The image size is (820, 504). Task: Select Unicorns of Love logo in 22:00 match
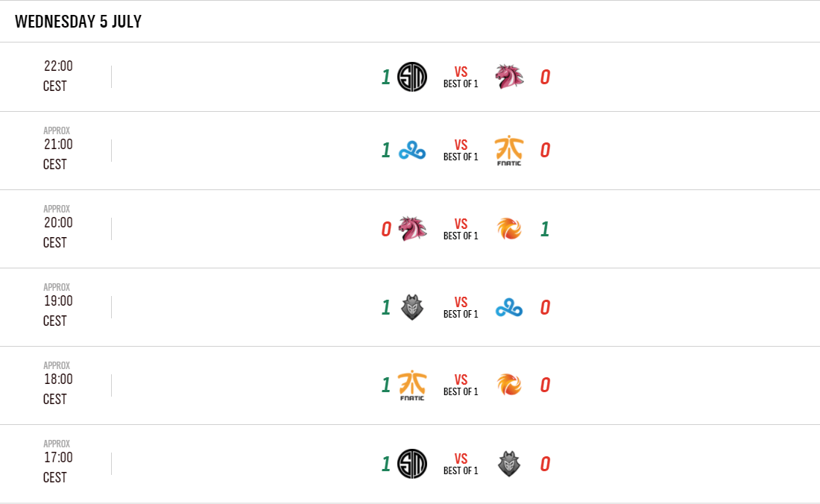point(509,77)
